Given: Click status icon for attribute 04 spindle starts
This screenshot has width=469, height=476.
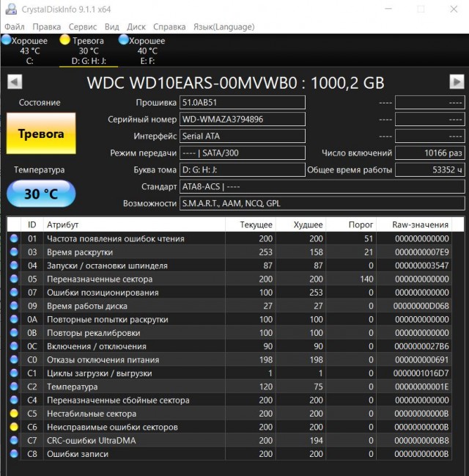Looking at the screenshot, I should (x=14, y=266).
